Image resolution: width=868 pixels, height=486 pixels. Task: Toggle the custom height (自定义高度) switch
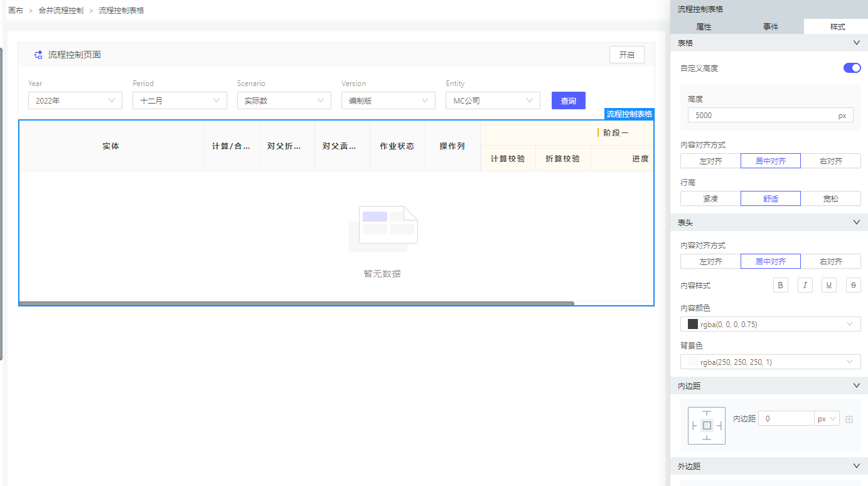pos(852,68)
